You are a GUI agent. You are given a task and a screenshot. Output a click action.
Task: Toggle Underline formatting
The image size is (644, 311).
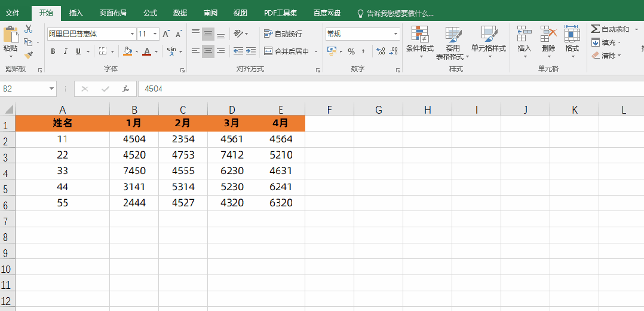(x=77, y=51)
